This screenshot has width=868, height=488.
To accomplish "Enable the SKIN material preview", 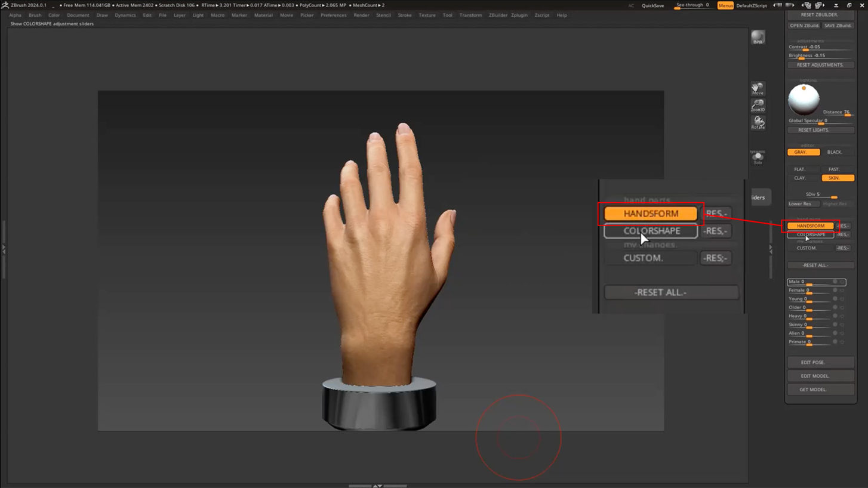I will click(838, 178).
